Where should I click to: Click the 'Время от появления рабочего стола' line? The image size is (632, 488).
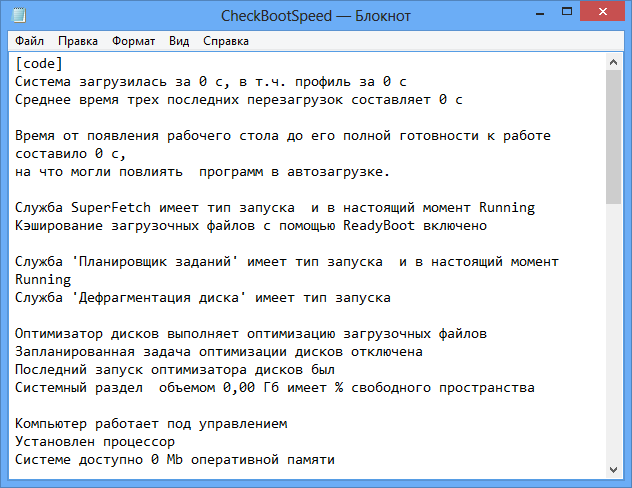pos(283,136)
